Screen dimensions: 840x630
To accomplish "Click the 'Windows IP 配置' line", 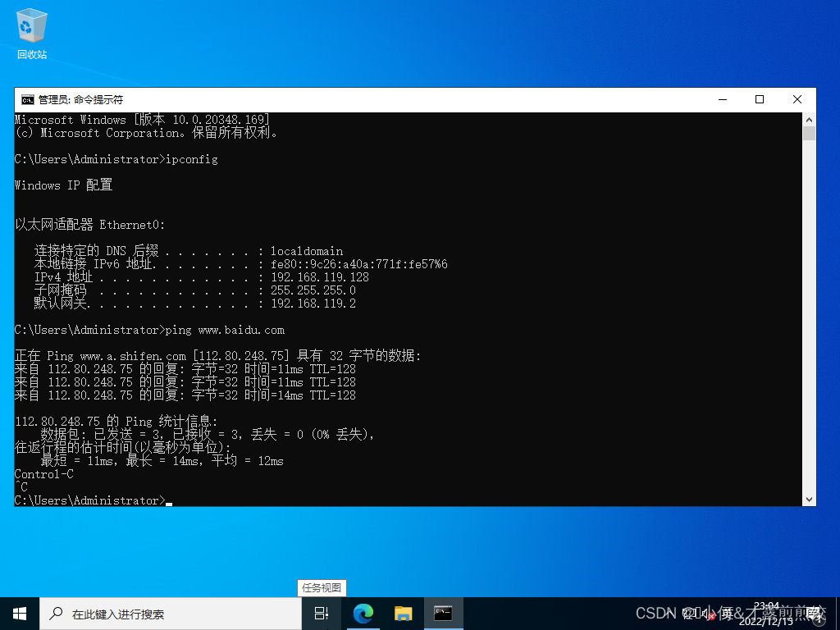I will (64, 185).
